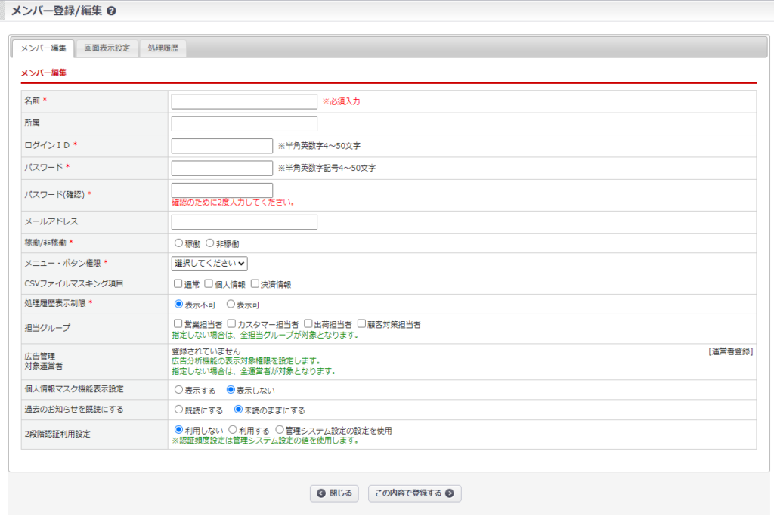Expand the メニュー・ボタン権限 dropdown

[209, 264]
